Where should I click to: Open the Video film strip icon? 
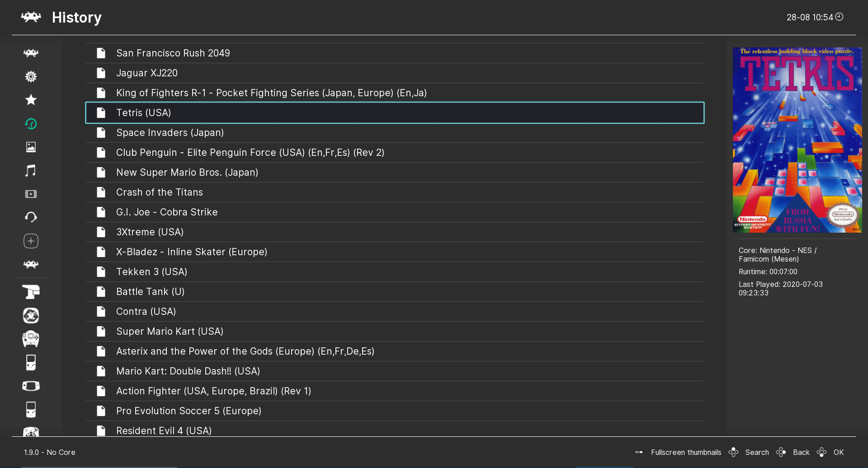click(x=31, y=194)
